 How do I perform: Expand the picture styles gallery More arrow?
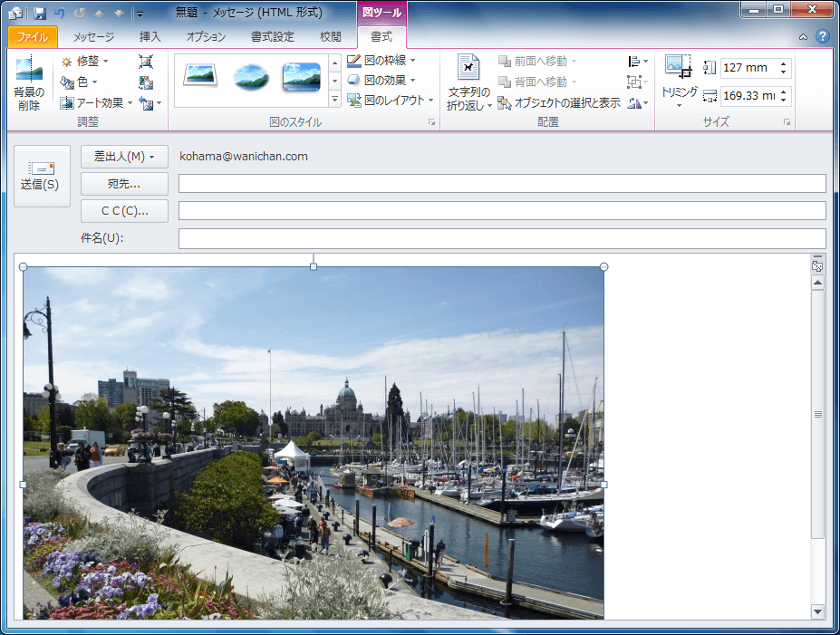pos(334,100)
